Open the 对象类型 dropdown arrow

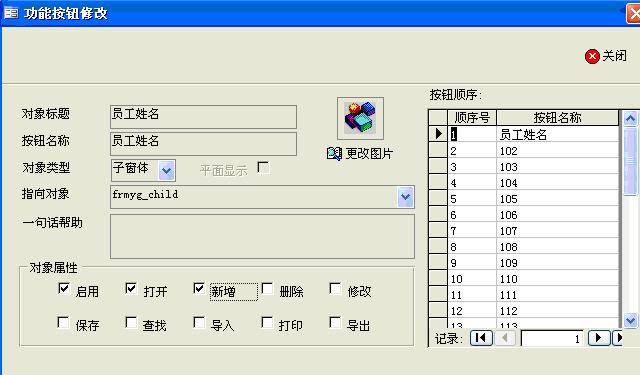coord(167,171)
